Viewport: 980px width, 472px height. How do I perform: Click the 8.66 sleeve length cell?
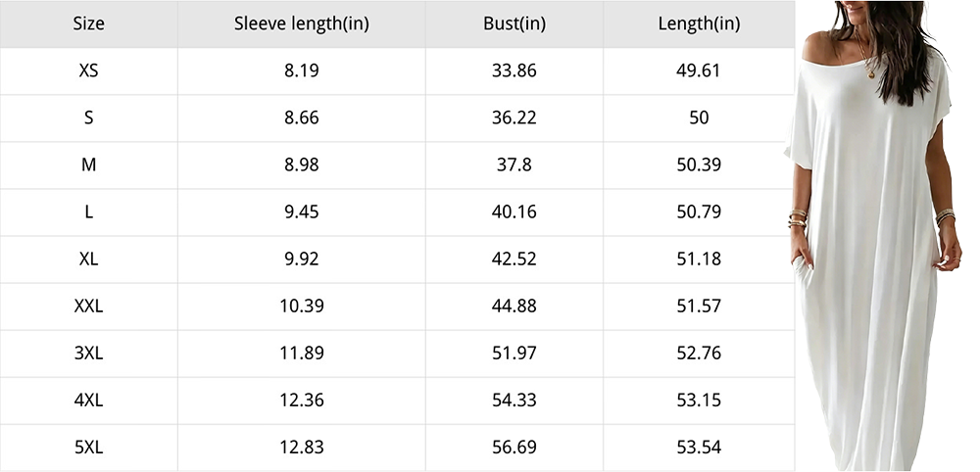point(301,118)
